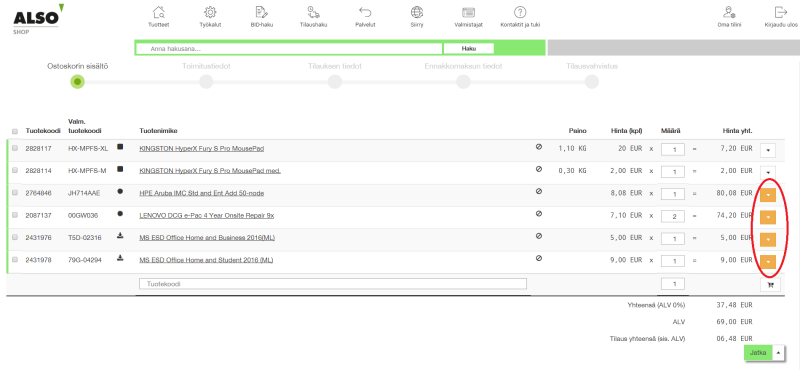Open the Valmistajat icon
The width and height of the screenshot is (800, 370).
pyautogui.click(x=468, y=12)
